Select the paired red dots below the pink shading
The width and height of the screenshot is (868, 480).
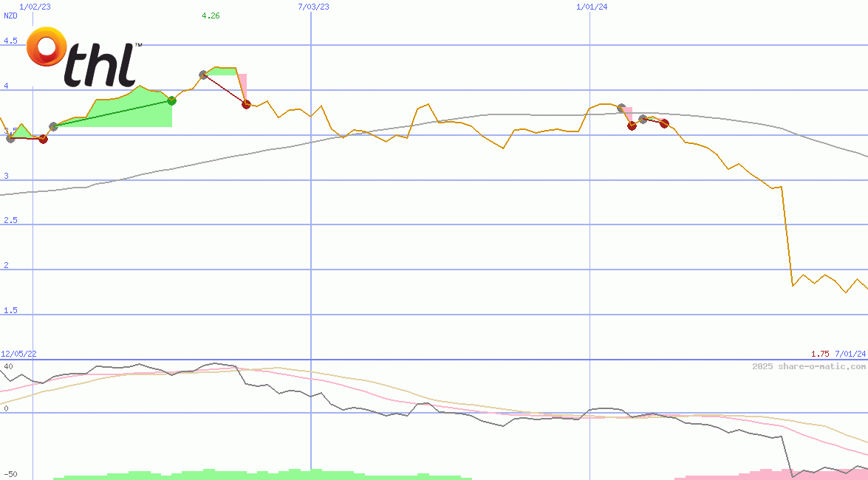[x=632, y=126]
